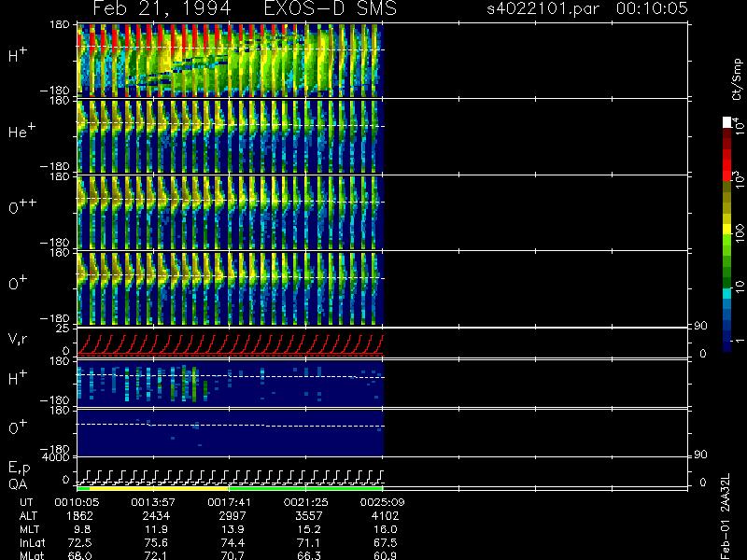This screenshot has width=747, height=560.
Task: Click the 'O++' panel label
Action: tap(22, 206)
